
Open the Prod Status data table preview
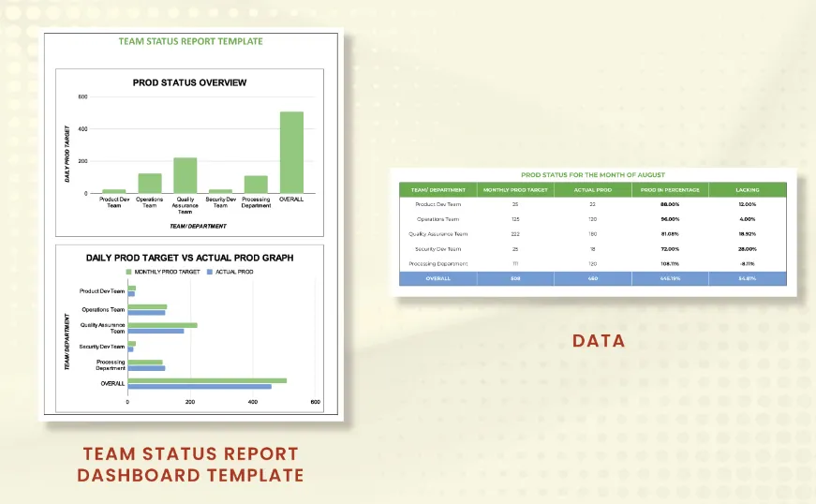593,232
